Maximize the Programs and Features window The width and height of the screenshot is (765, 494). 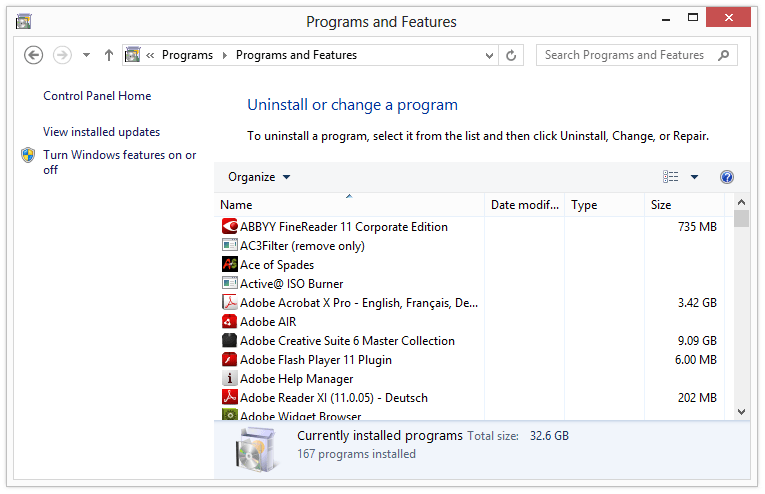click(693, 18)
